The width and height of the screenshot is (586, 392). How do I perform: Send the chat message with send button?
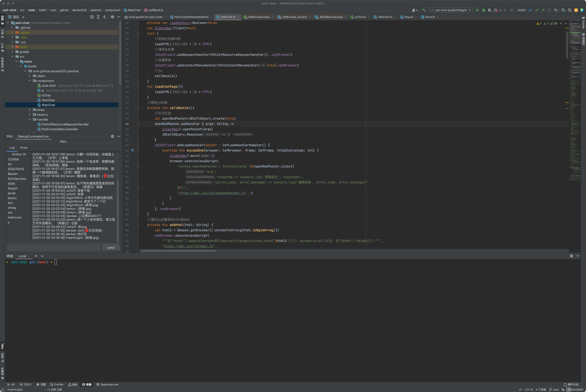(111, 247)
